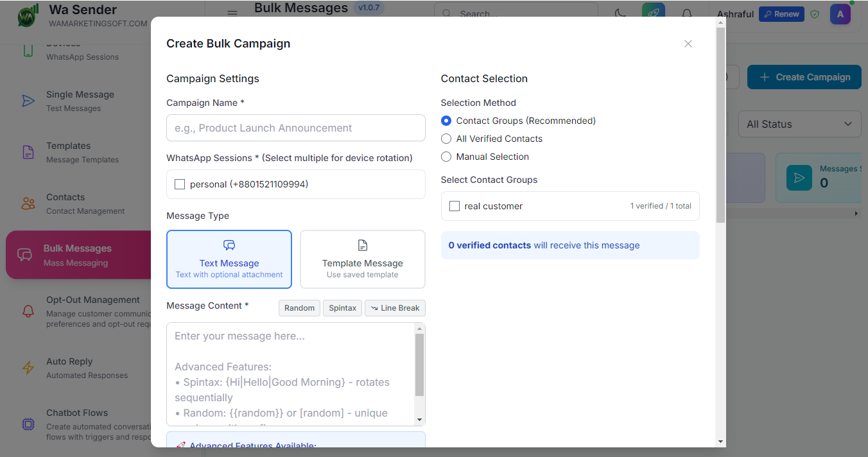Open the notifications bell icon
Screen dimensions: 868x457
coord(686,13)
